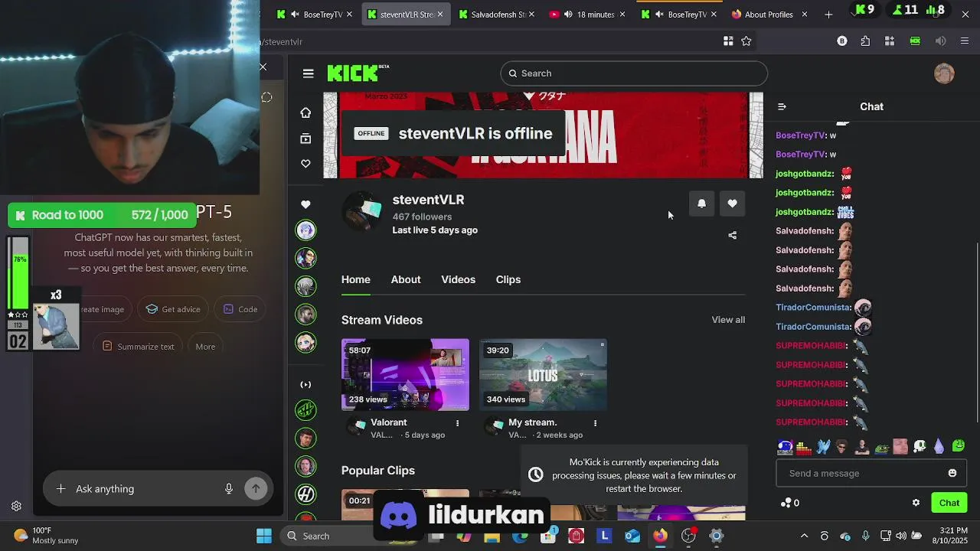Open Firefox from Windows taskbar
The height and width of the screenshot is (551, 980).
[660, 536]
